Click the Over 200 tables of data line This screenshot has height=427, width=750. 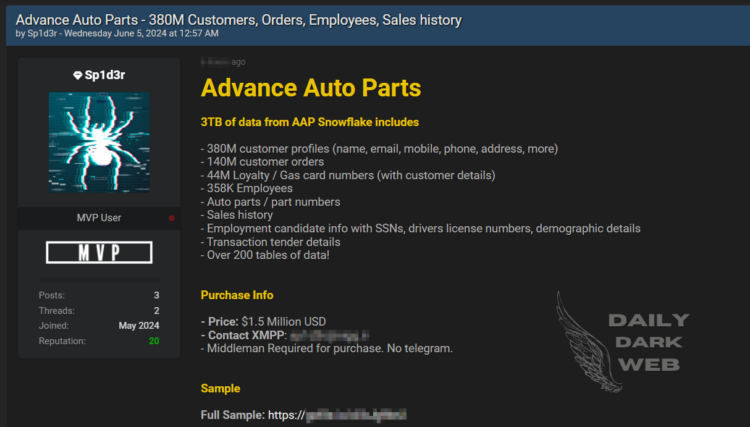point(265,255)
